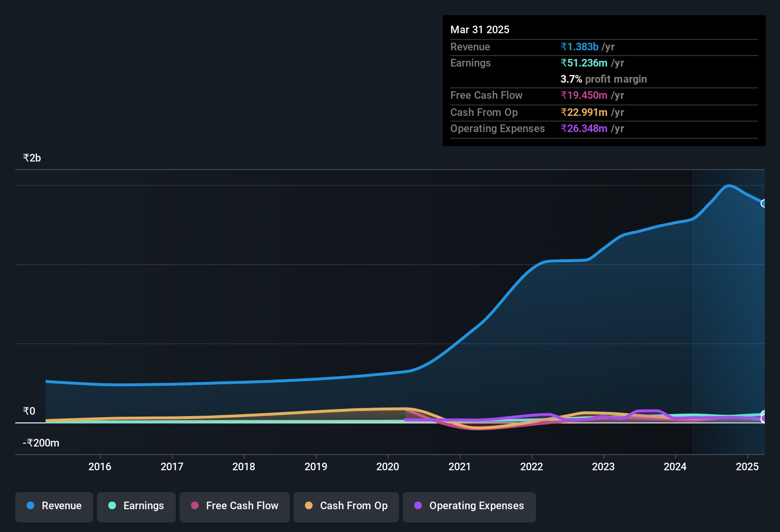
Task: Click the ₹51.236m earnings value
Action: (x=584, y=63)
